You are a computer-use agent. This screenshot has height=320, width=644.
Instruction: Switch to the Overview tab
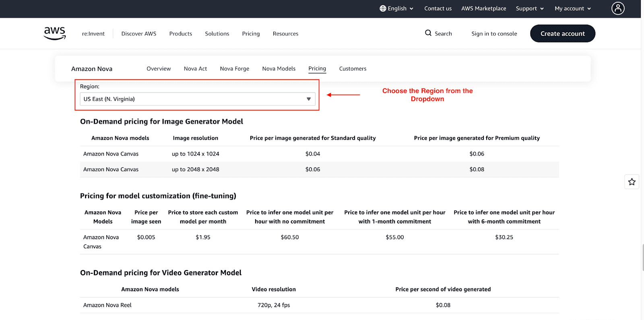coord(159,69)
